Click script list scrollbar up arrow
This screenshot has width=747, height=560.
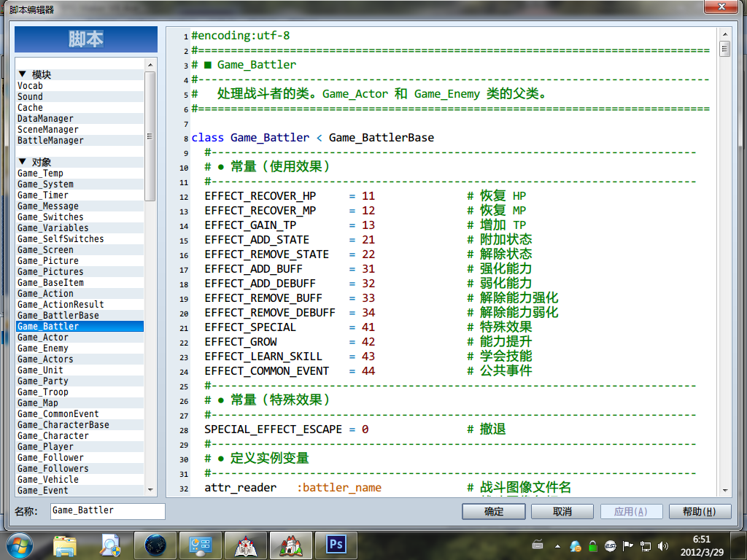pyautogui.click(x=150, y=65)
